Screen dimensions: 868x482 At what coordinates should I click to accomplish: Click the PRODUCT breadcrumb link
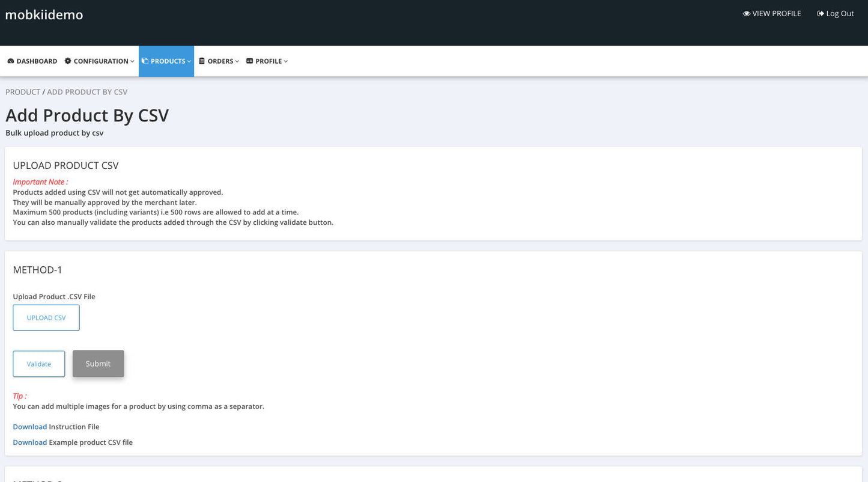(x=23, y=92)
